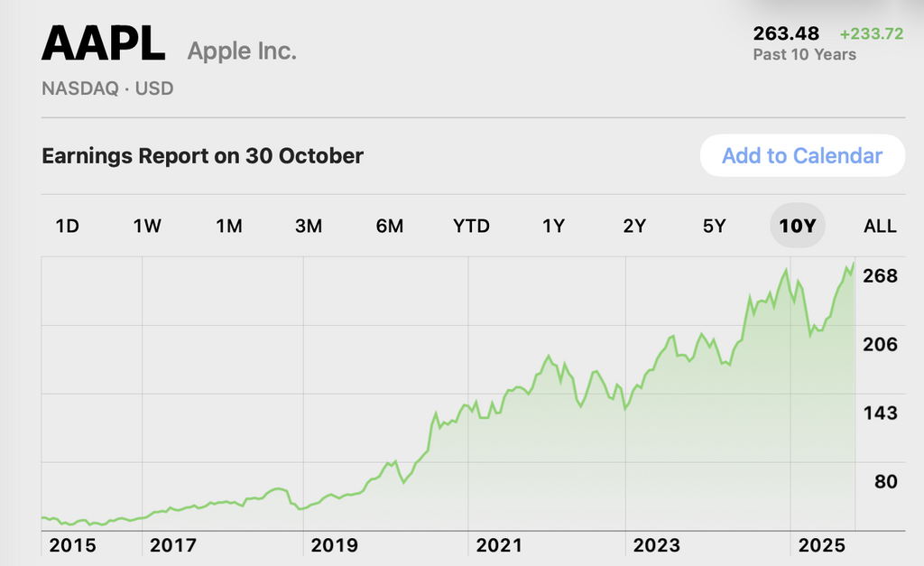Select the 1D time range tab
Screen dimensions: 924x566
(68, 226)
